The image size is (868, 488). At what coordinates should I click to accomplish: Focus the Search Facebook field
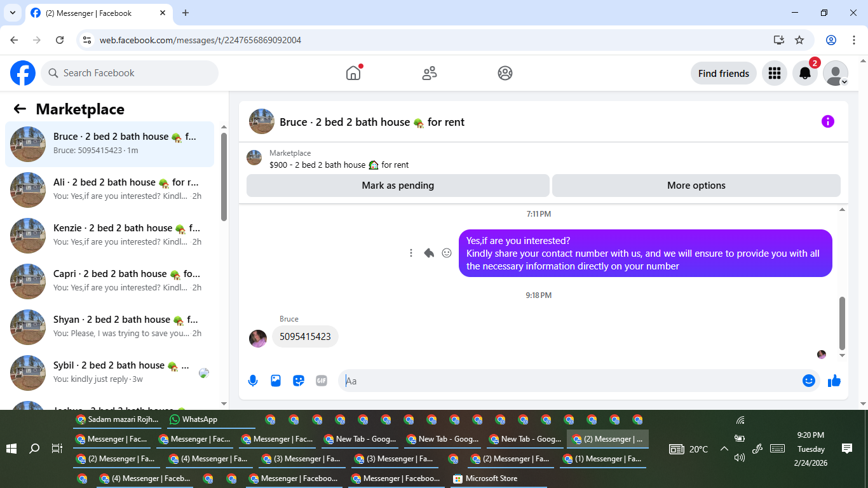click(130, 73)
